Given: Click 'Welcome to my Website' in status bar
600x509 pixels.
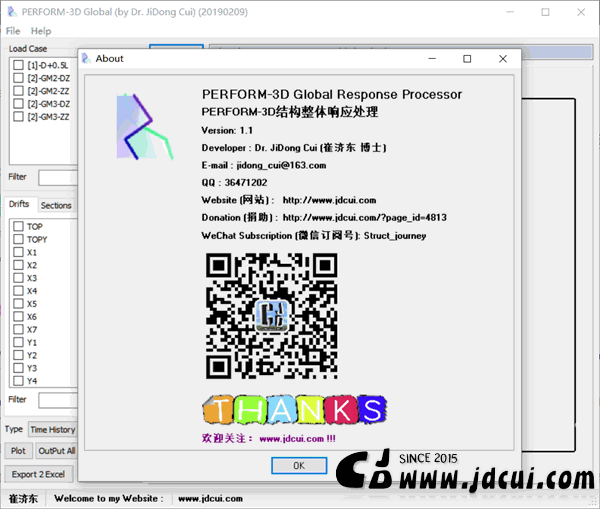Looking at the screenshot, I should tap(109, 499).
